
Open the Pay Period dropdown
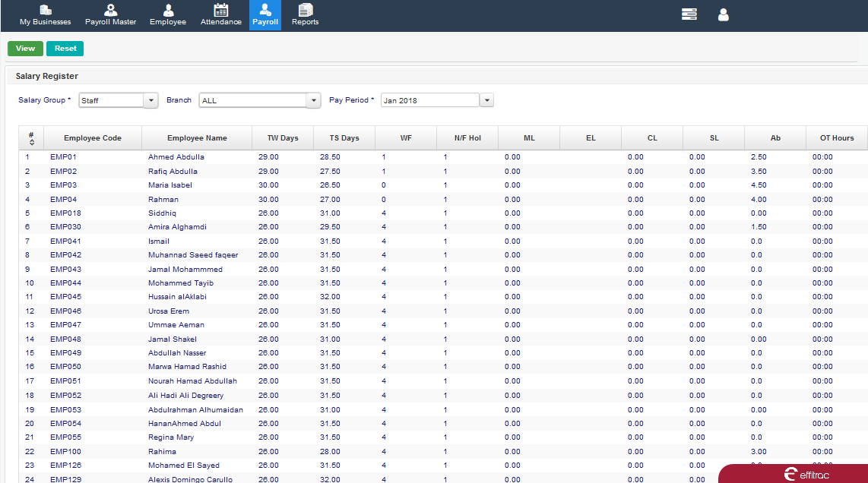(486, 100)
